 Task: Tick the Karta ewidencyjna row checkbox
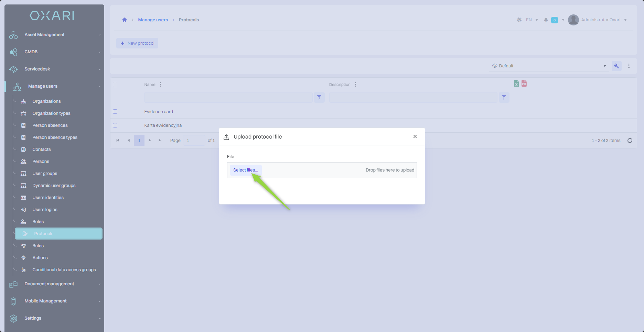point(115,125)
